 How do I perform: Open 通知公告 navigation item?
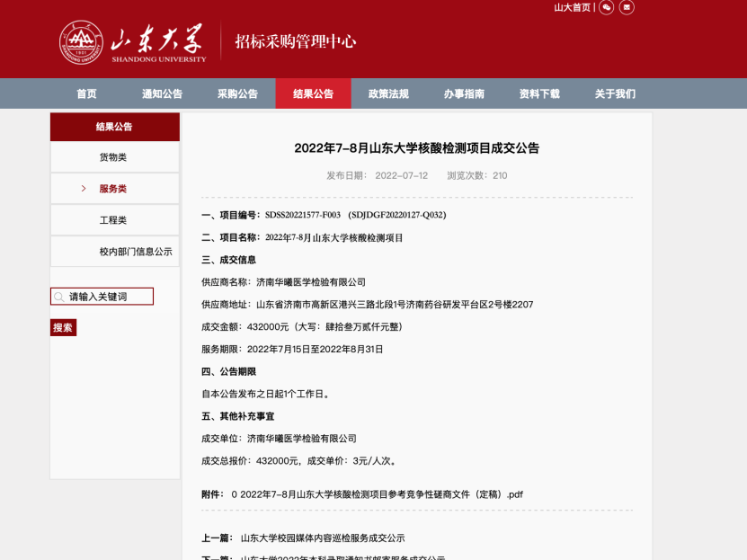pos(162,93)
